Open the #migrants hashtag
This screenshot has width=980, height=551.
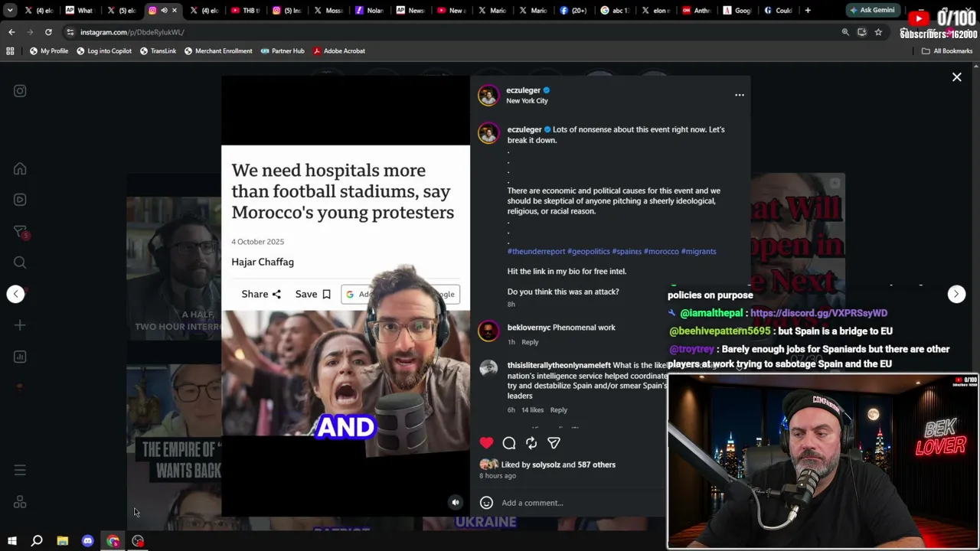click(x=699, y=251)
